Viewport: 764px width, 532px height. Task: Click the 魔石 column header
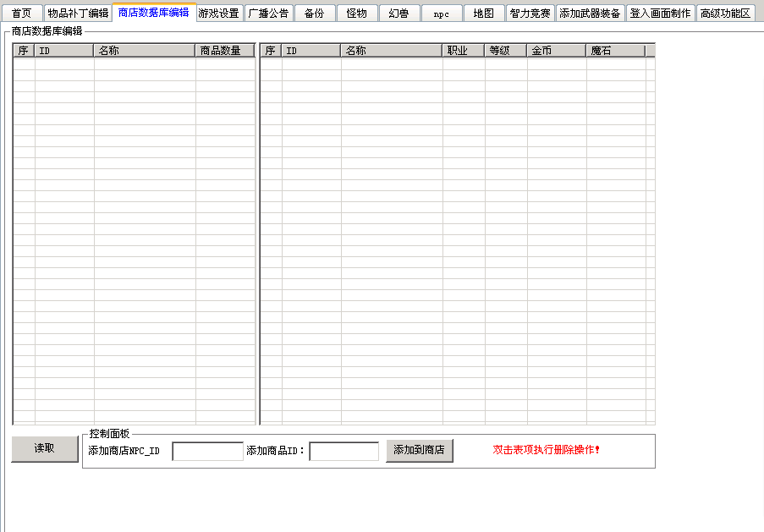616,51
